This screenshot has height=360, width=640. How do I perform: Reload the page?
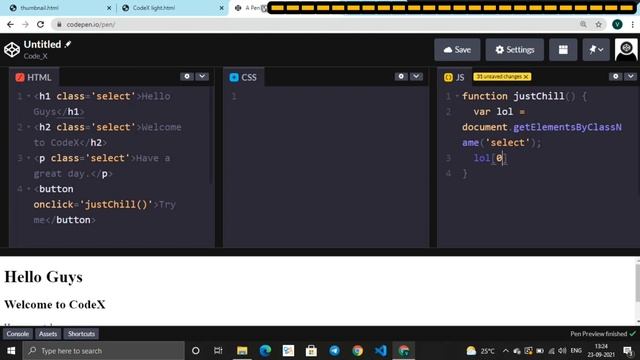click(x=40, y=24)
